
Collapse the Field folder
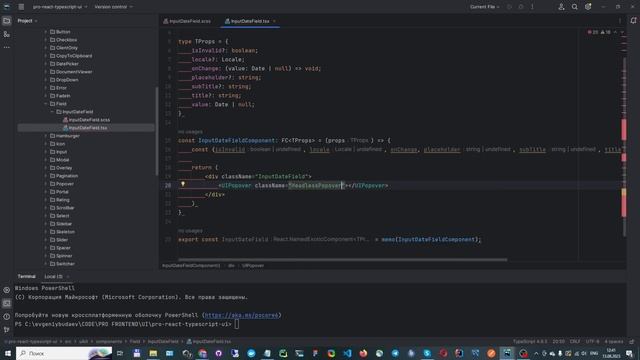tap(46, 104)
